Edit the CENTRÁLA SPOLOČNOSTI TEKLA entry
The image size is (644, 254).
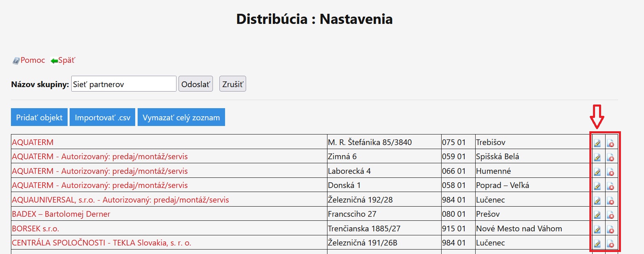click(597, 243)
